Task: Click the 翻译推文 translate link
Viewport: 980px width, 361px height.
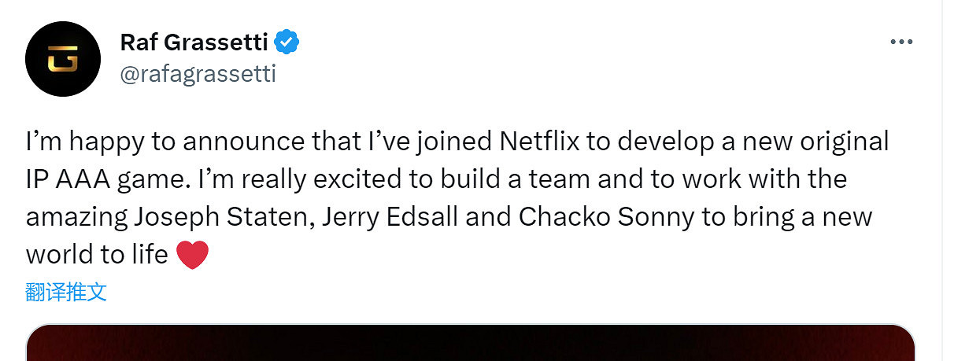Action: coord(66,292)
